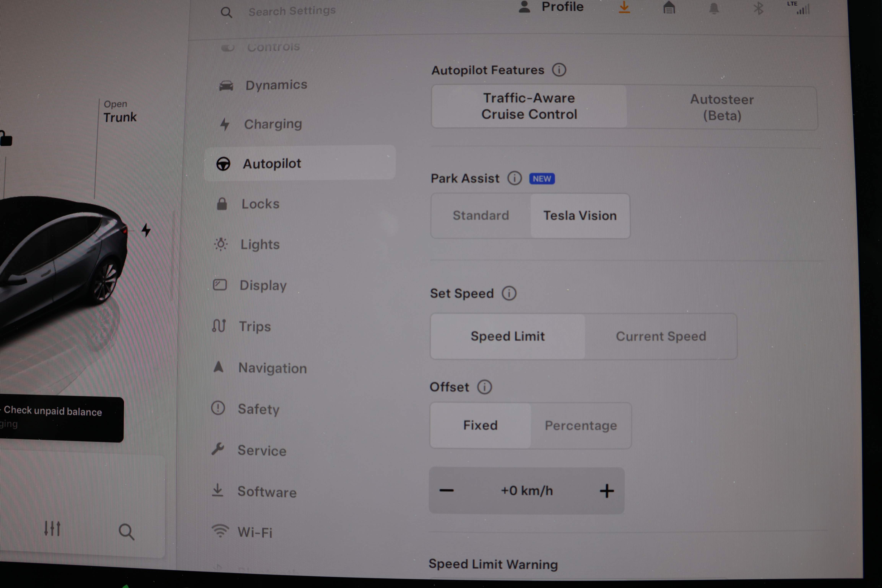
Task: Tap the garage HomeLink icon
Action: pyautogui.click(x=669, y=8)
